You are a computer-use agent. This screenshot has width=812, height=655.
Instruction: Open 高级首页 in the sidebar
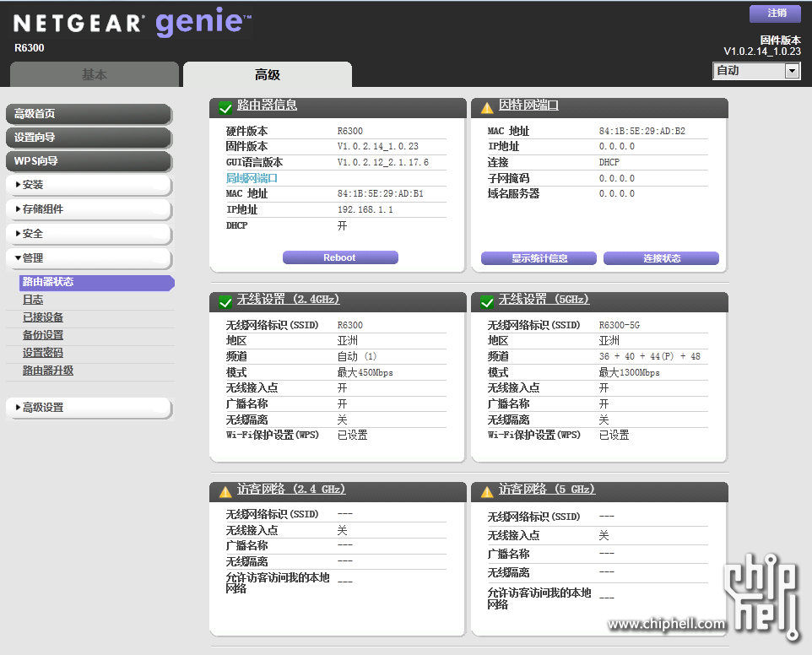coord(89,114)
